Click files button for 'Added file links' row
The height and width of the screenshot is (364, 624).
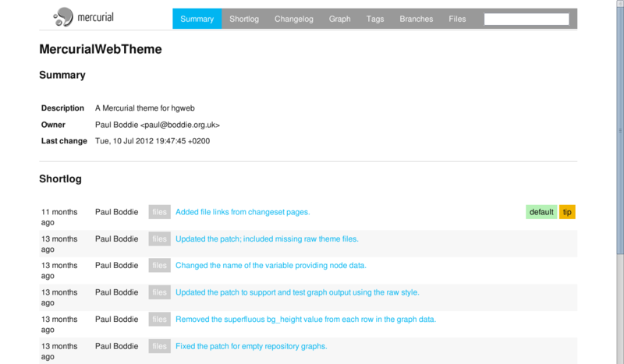point(160,212)
